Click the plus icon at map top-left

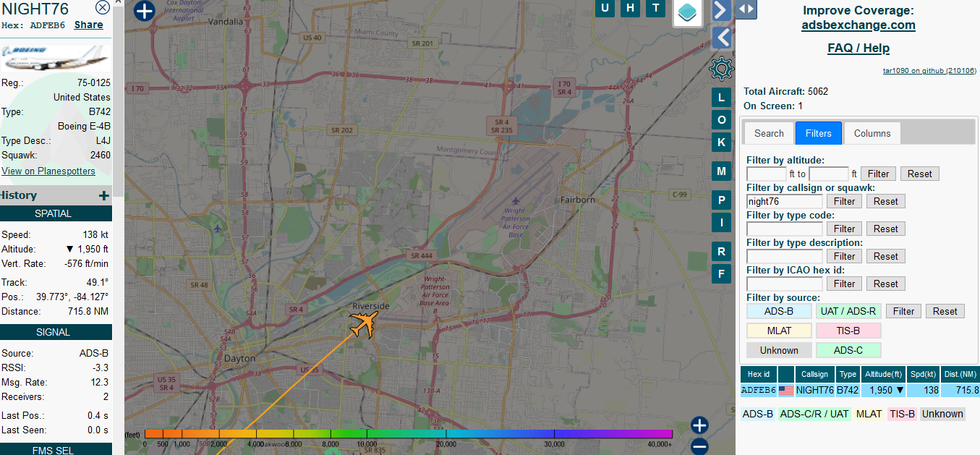click(x=145, y=11)
